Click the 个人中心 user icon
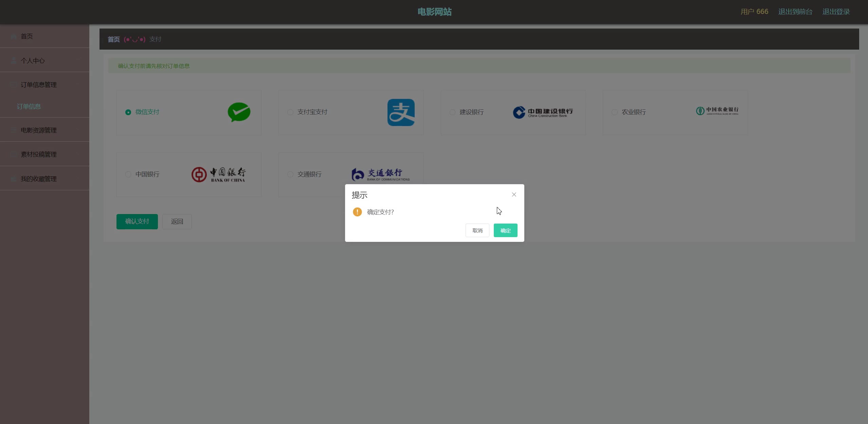 coord(14,61)
